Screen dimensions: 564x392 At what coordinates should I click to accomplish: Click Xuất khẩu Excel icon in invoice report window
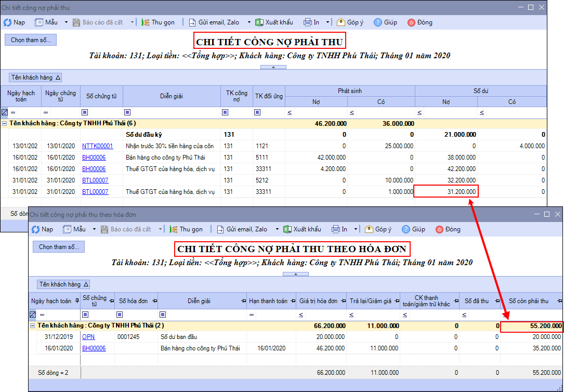[x=287, y=229]
